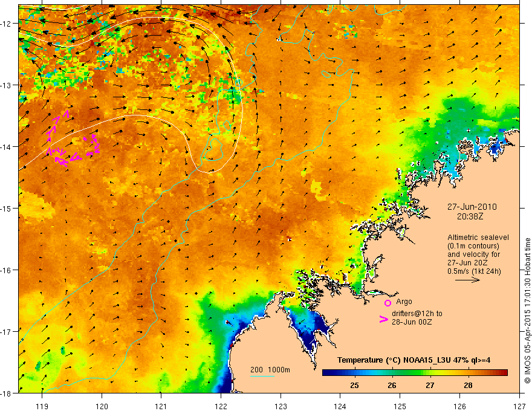The height and width of the screenshot is (411, 532).
Task: Click the longitude label 126
Action: pos(459,406)
